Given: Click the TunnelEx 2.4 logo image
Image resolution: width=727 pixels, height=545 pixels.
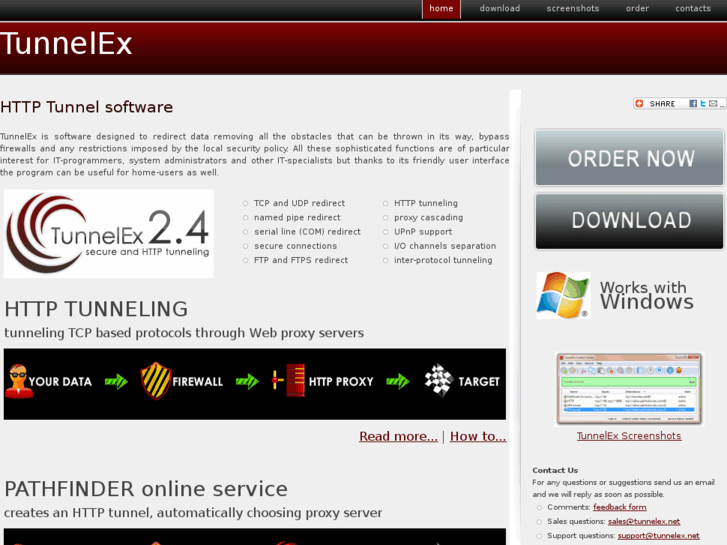Looking at the screenshot, I should coord(108,234).
